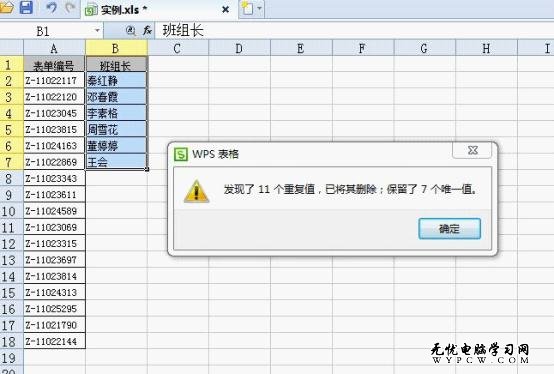This screenshot has height=374, width=554.
Task: Click cell Z-11022117
Action: [x=54, y=81]
